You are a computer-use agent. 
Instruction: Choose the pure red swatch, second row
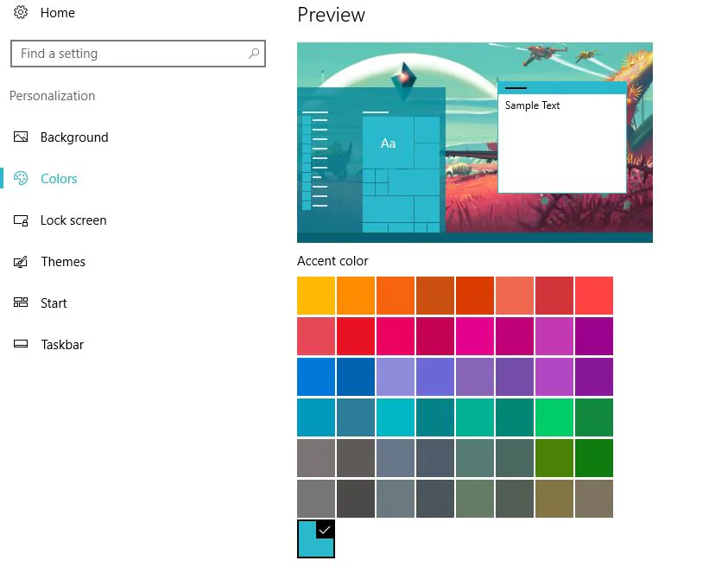tap(356, 336)
